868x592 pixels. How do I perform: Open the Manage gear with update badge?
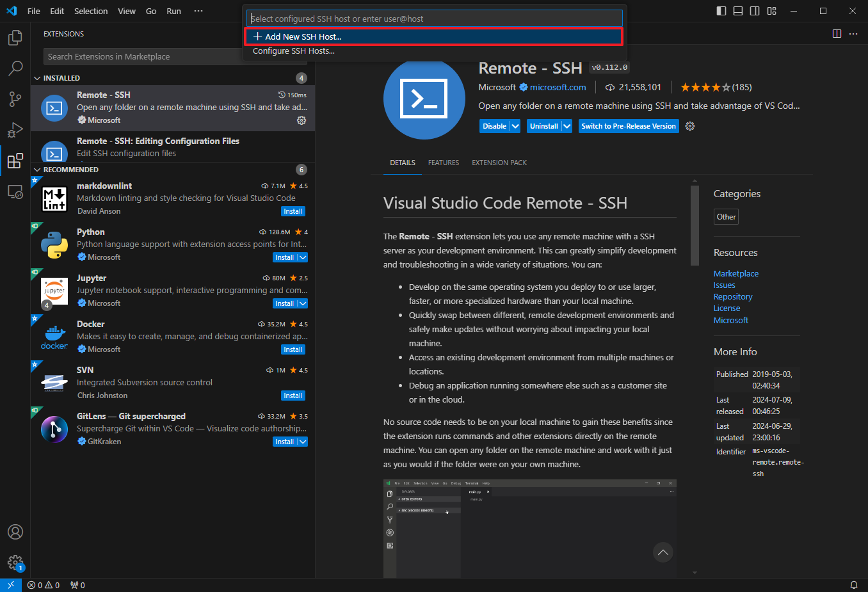[x=15, y=563]
